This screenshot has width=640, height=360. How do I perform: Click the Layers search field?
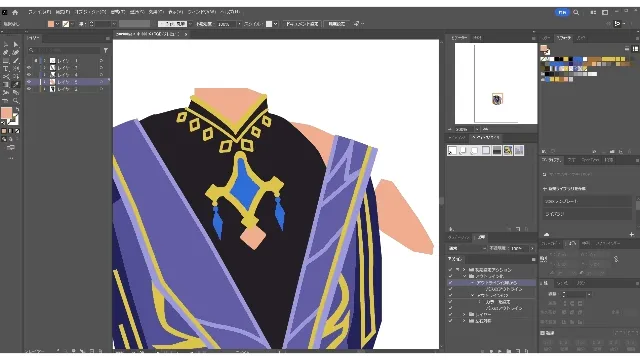click(64, 50)
